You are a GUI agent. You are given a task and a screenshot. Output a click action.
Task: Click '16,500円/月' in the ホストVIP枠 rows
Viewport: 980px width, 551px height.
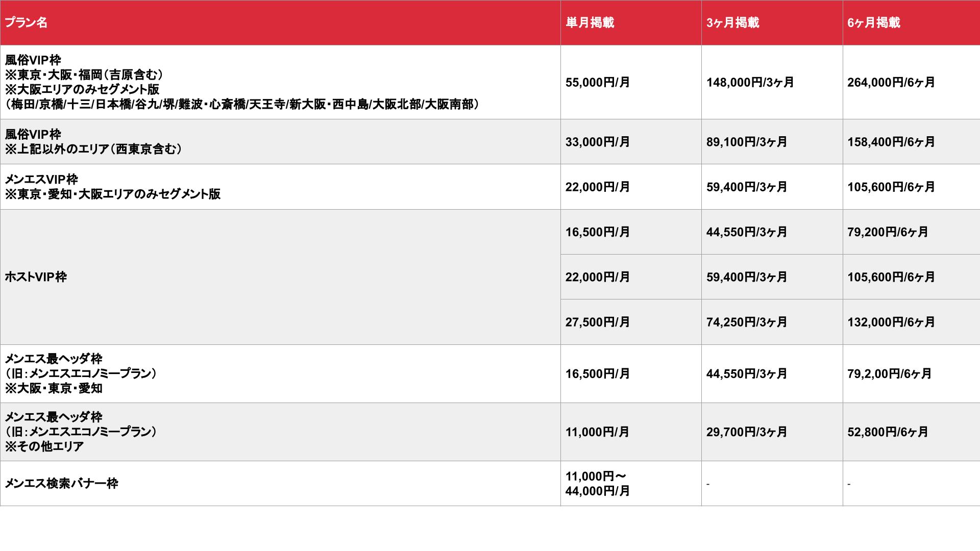631,232
